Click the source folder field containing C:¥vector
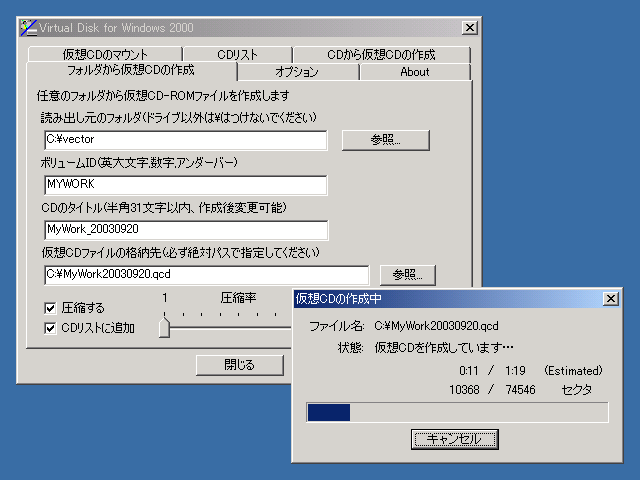 pyautogui.click(x=185, y=140)
